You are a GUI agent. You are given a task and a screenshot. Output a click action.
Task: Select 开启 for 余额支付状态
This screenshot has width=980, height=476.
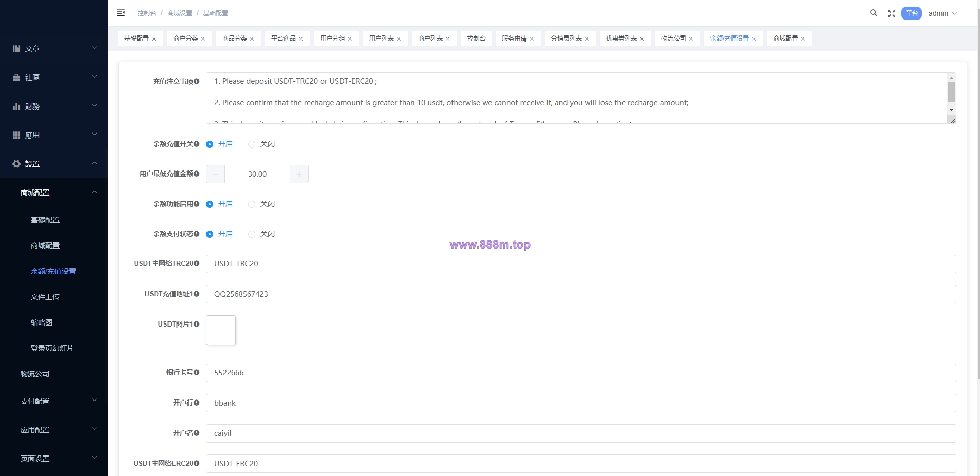[x=219, y=234]
